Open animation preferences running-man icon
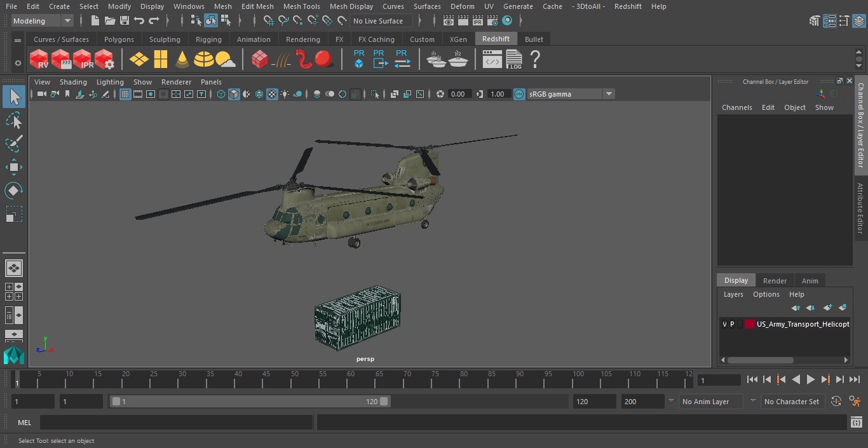 pyautogui.click(x=855, y=401)
